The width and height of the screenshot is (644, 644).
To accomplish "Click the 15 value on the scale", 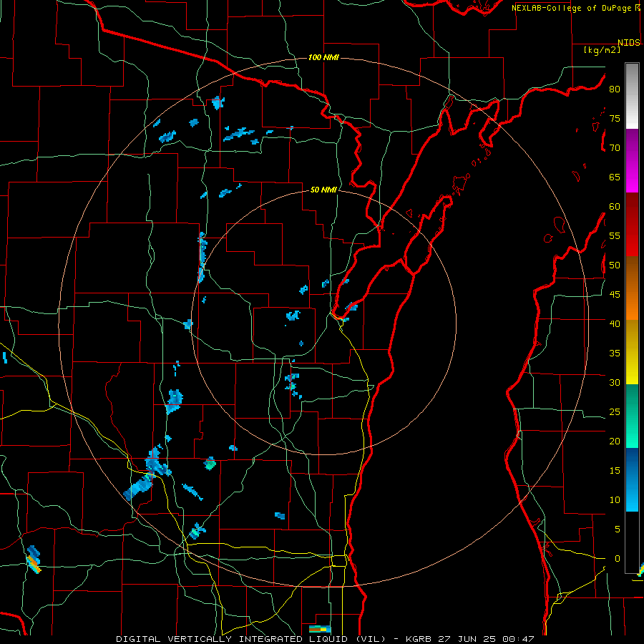I will [x=615, y=471].
